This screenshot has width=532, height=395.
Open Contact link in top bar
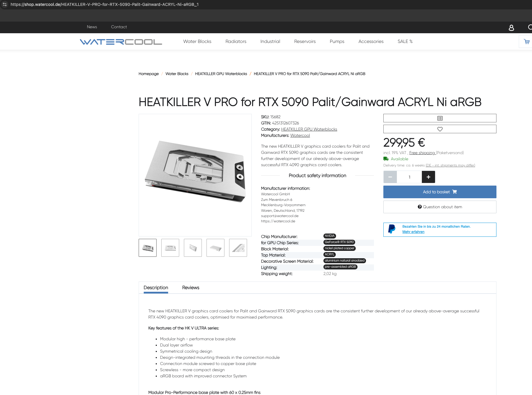click(119, 27)
